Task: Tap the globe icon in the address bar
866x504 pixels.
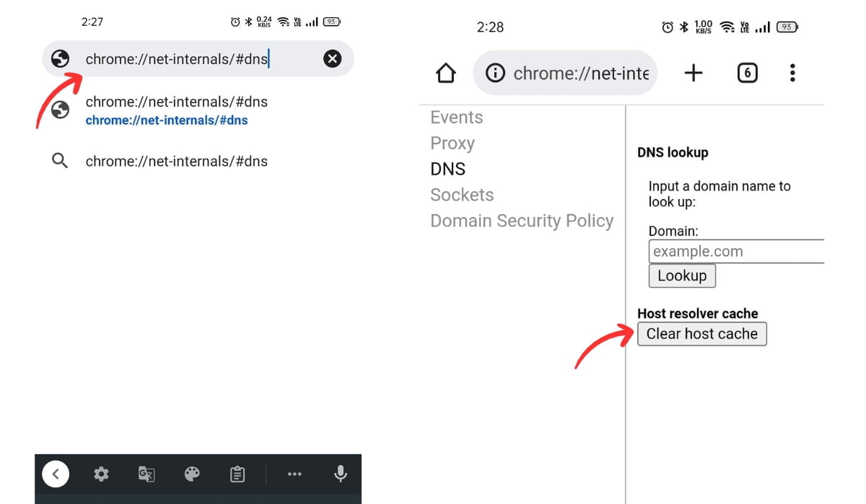Action: tap(61, 58)
